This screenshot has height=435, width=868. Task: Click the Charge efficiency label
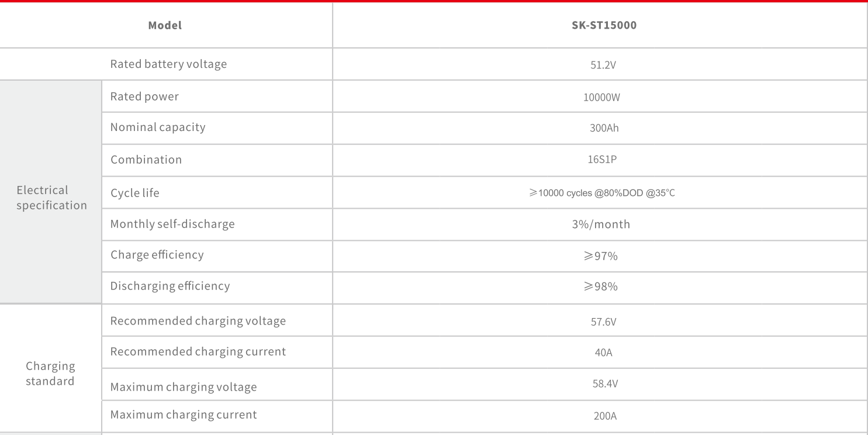[x=157, y=255]
